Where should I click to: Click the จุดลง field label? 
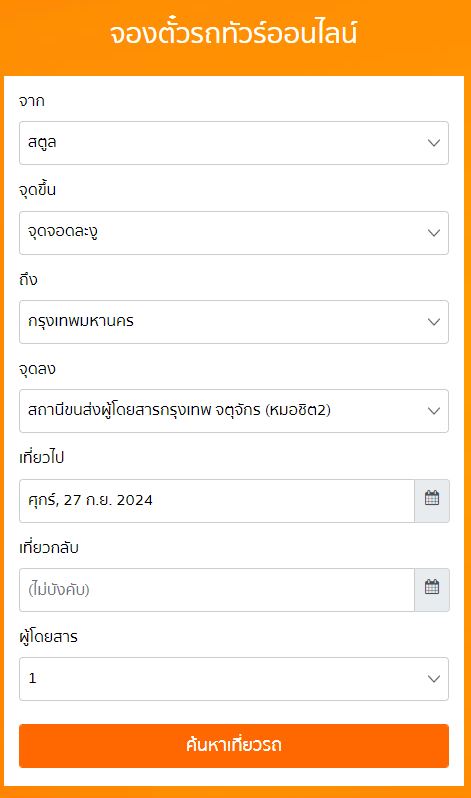tap(37, 368)
